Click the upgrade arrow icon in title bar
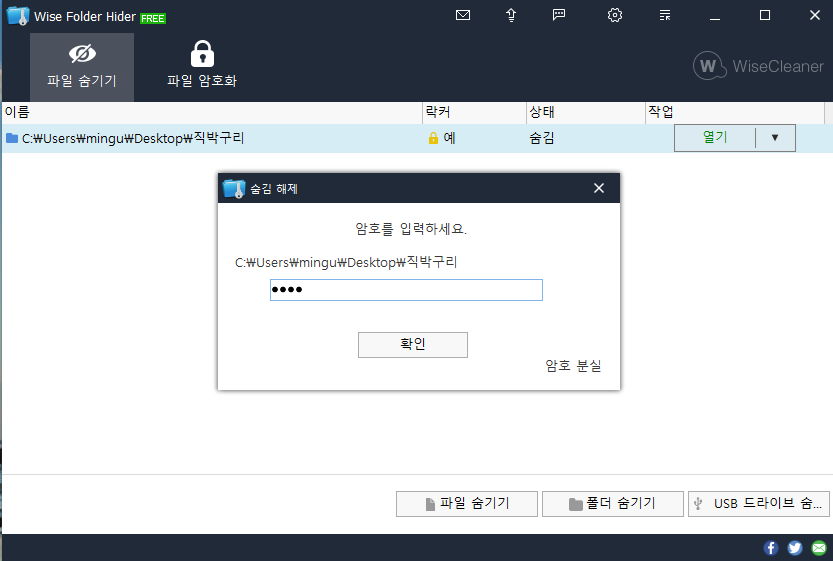Screen dimensions: 833x561 point(511,15)
